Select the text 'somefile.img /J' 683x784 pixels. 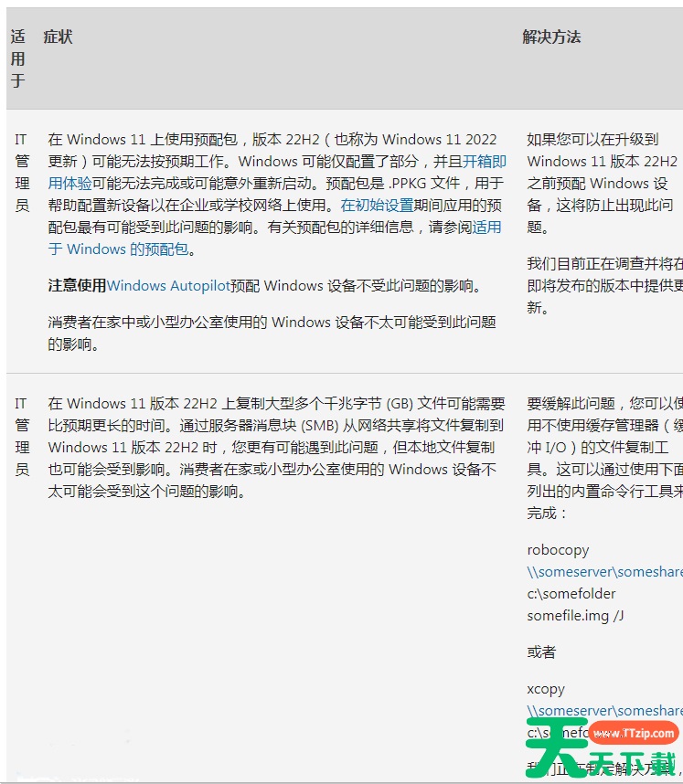(575, 616)
